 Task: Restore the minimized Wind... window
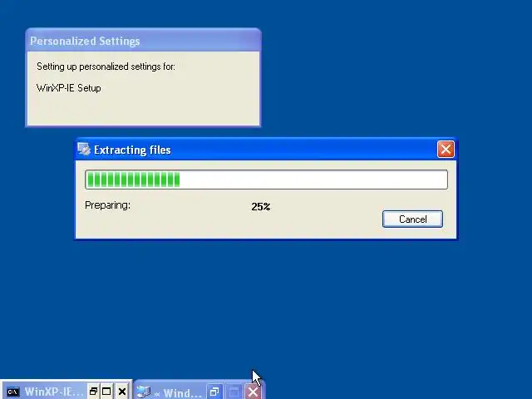coord(214,392)
